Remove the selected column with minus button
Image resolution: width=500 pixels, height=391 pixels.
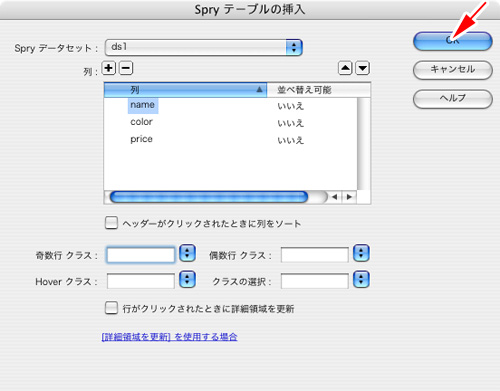pos(126,68)
